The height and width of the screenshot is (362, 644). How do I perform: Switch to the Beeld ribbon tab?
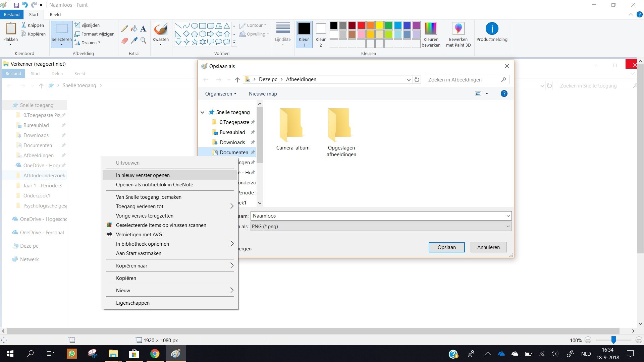pos(55,14)
